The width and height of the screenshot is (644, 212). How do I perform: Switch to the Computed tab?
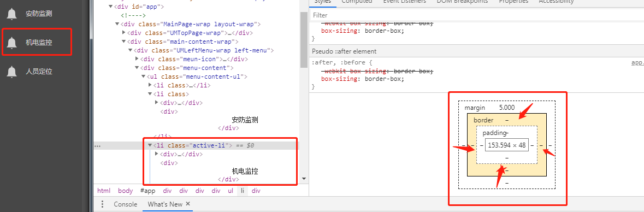point(357,2)
